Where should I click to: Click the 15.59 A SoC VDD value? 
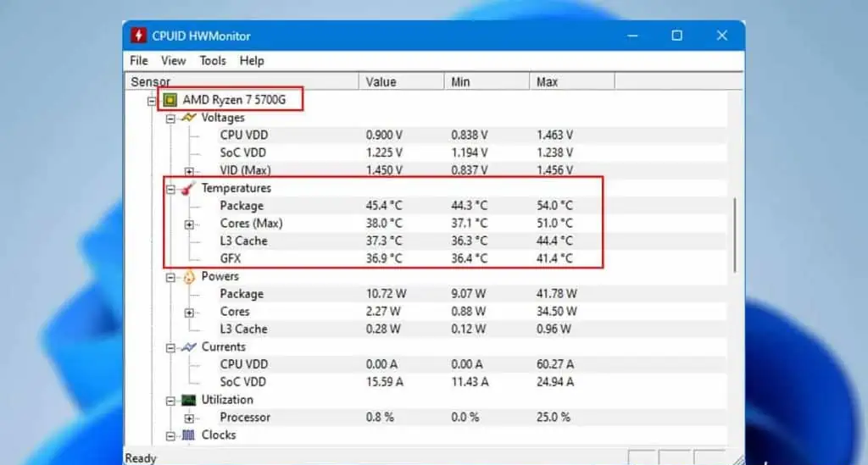(x=384, y=382)
